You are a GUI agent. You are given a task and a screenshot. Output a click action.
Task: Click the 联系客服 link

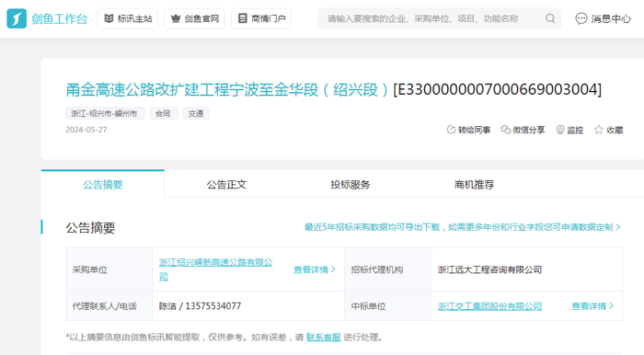tap(324, 337)
